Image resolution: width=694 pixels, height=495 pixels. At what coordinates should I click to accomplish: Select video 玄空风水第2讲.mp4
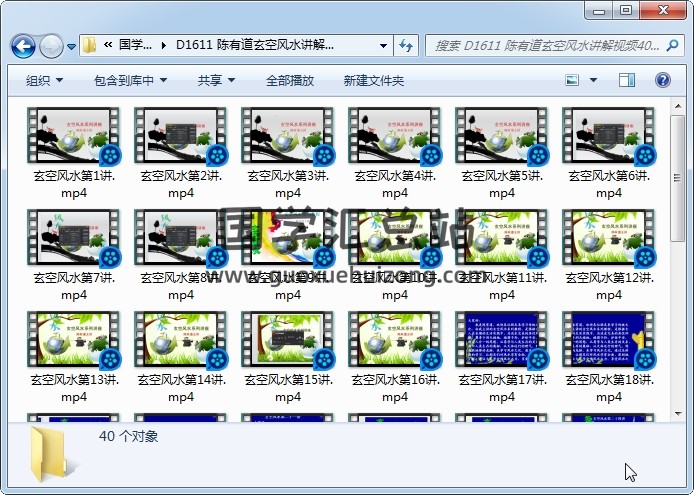(x=181, y=153)
